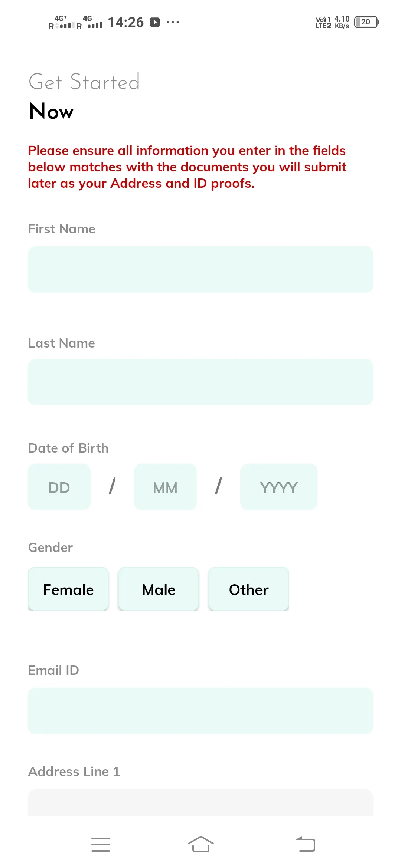Select Female gender option

[68, 589]
